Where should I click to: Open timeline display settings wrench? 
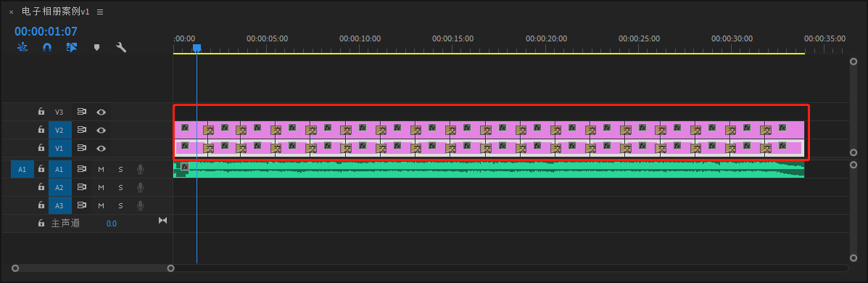click(121, 47)
